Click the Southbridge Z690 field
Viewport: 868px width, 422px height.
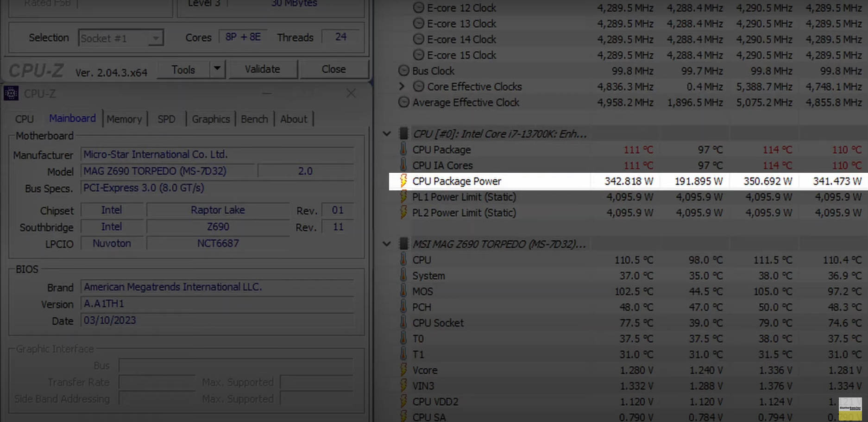click(218, 227)
